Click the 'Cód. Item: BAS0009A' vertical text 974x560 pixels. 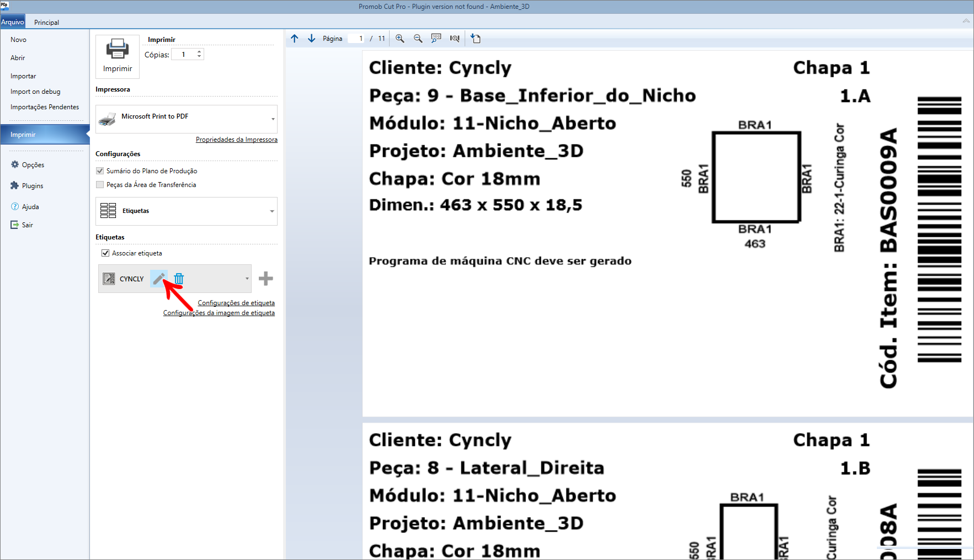click(888, 258)
